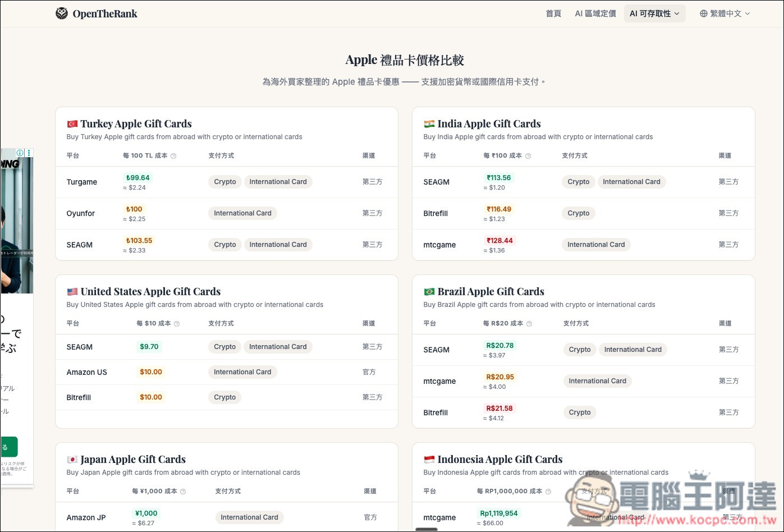784x532 pixels.
Task: Select Amazon JP platform row name
Action: click(x=86, y=517)
